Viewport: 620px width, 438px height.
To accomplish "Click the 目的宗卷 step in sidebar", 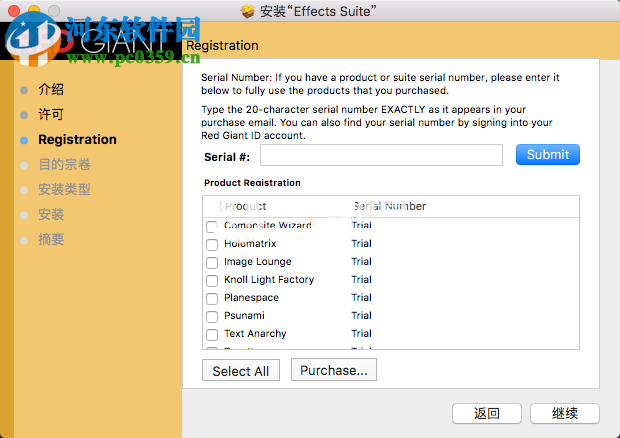I will (64, 164).
